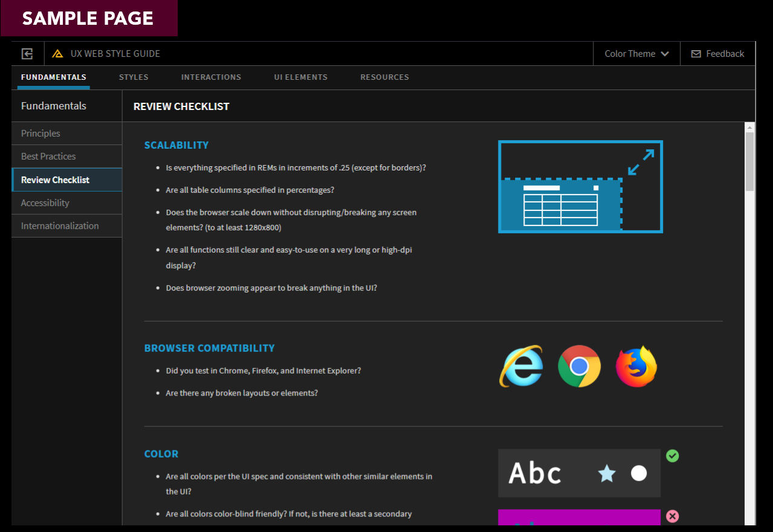Click the vertical scrollbar thumb

[750, 162]
